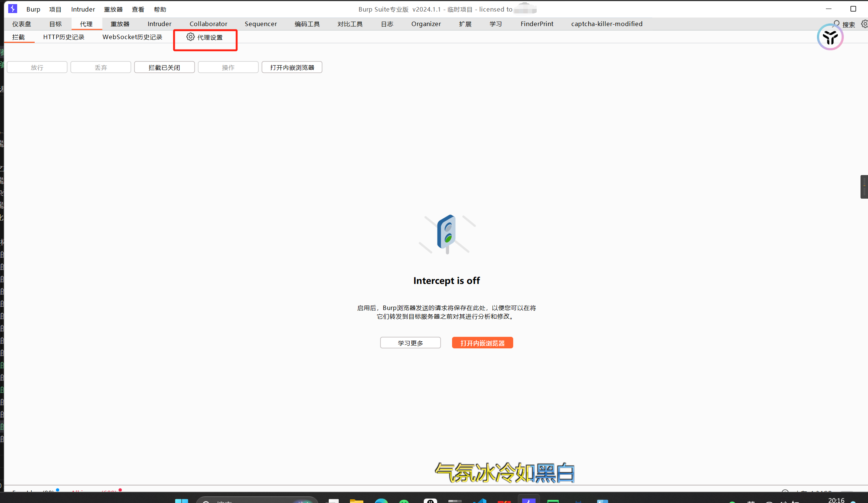Open the proxy settings gear icon
This screenshot has width=868, height=503.
pyautogui.click(x=190, y=37)
